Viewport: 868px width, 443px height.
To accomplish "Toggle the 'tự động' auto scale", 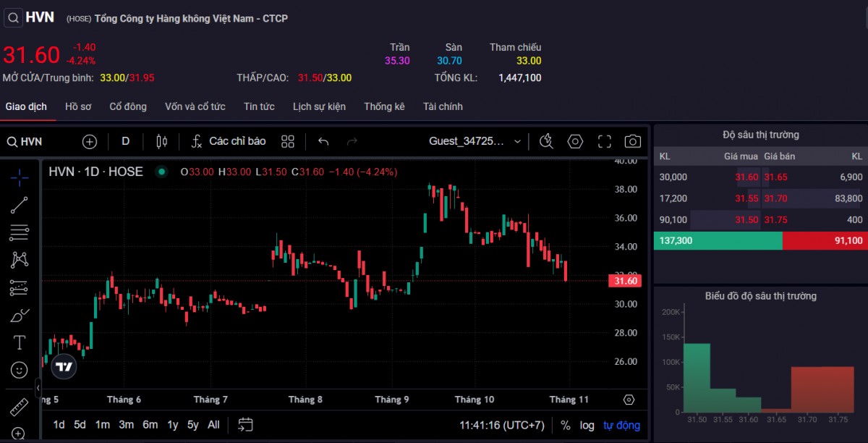I will [621, 425].
